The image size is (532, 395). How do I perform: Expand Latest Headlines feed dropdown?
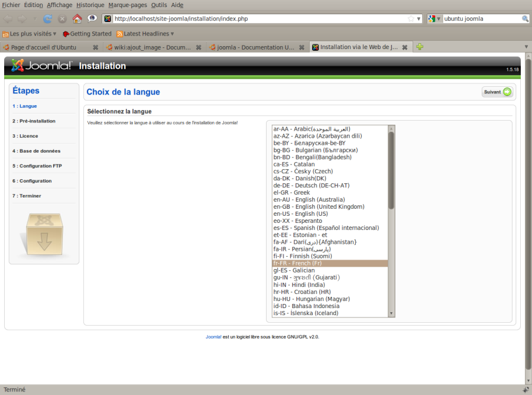[145, 34]
